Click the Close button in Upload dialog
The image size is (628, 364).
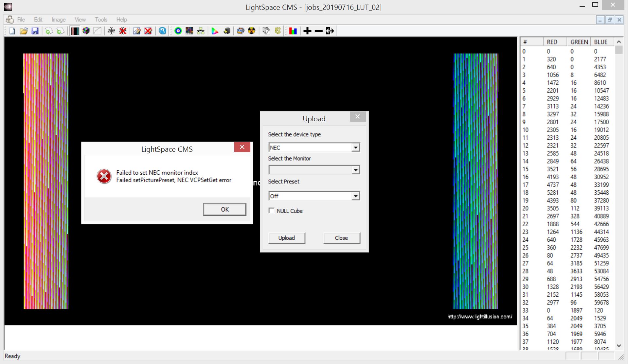click(x=341, y=238)
